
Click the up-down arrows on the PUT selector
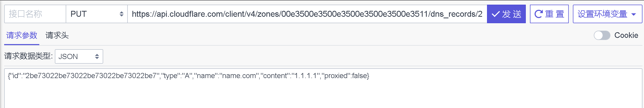(121, 14)
